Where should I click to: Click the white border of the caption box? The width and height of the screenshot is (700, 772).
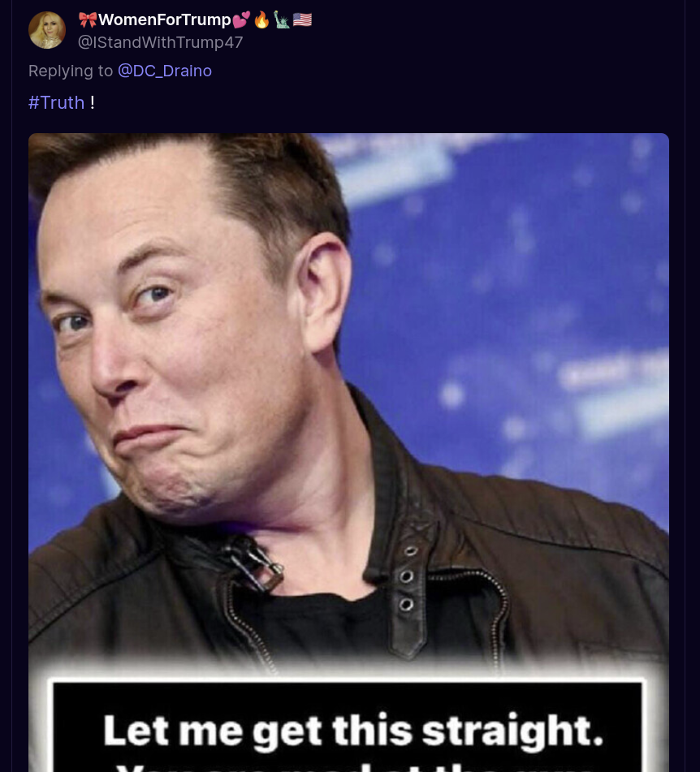(x=348, y=681)
